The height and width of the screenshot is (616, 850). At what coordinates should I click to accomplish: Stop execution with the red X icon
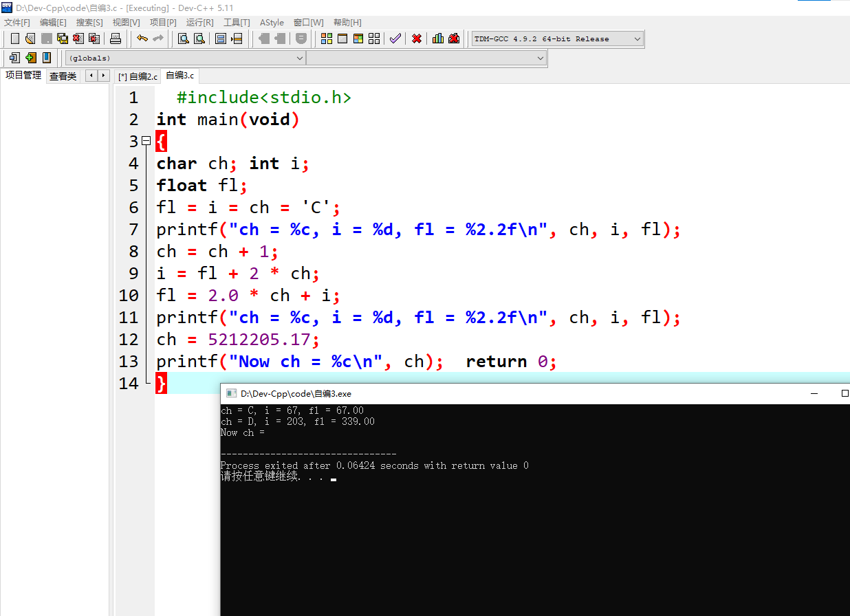(417, 38)
